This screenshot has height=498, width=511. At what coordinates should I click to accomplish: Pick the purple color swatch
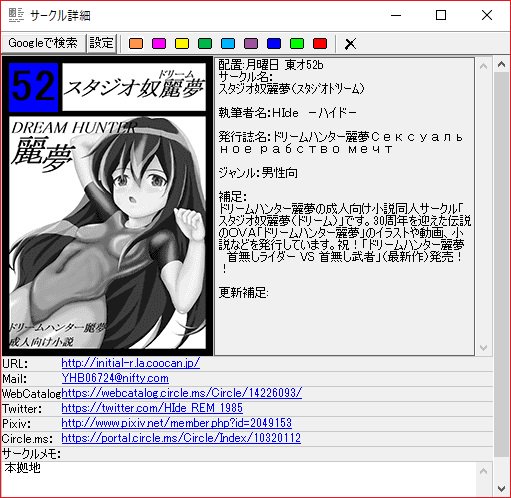tap(251, 43)
